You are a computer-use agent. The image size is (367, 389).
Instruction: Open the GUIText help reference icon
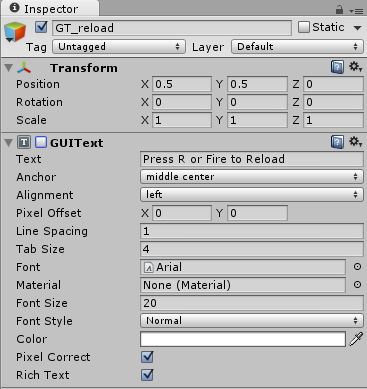[337, 142]
